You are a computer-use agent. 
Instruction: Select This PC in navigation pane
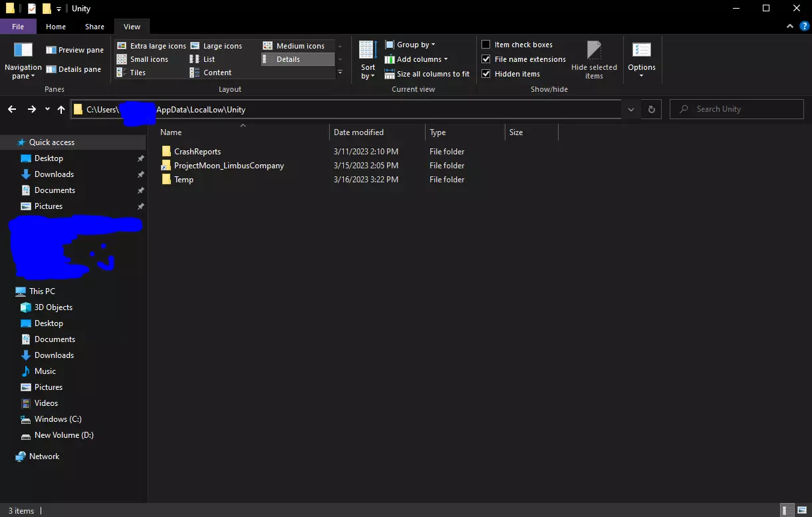pos(42,291)
